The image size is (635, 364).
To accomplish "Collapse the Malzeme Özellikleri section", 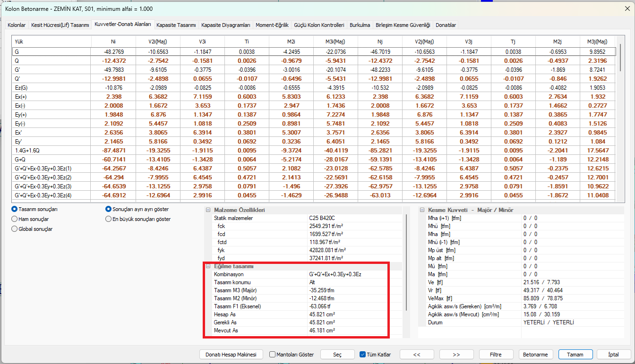I will pos(208,210).
